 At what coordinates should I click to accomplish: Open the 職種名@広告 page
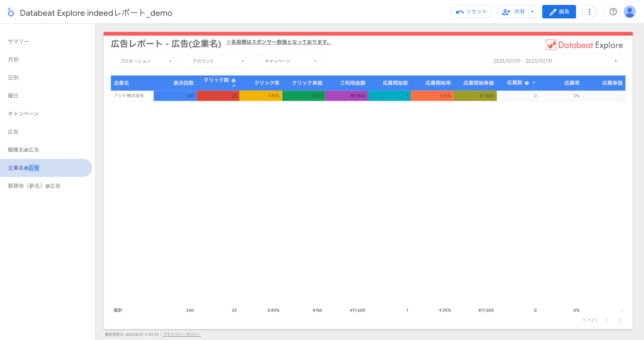pos(46,150)
